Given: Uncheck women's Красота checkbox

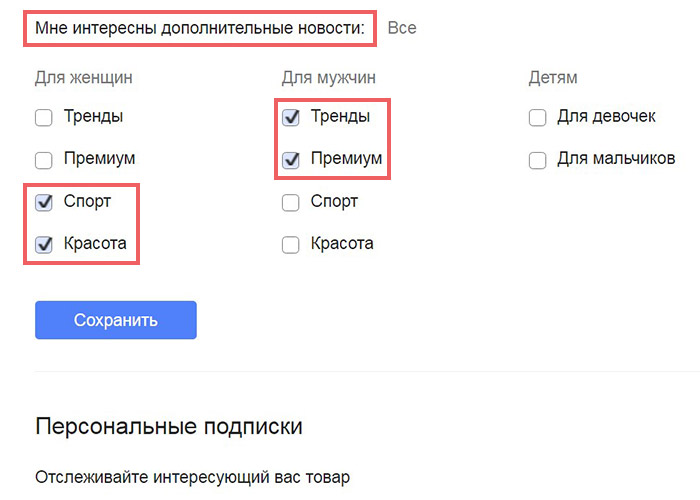Looking at the screenshot, I should tap(44, 245).
